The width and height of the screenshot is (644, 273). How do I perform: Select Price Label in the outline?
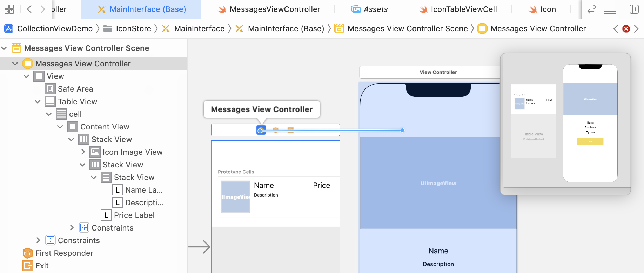[134, 215]
